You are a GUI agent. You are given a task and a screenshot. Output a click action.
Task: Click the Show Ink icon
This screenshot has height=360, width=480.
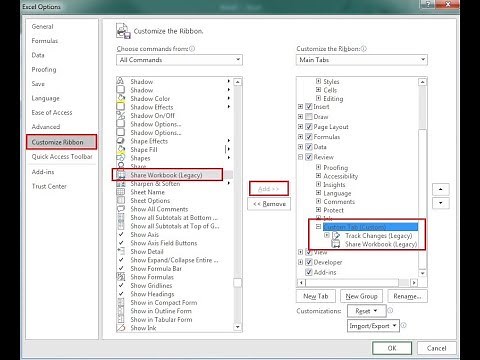121,328
